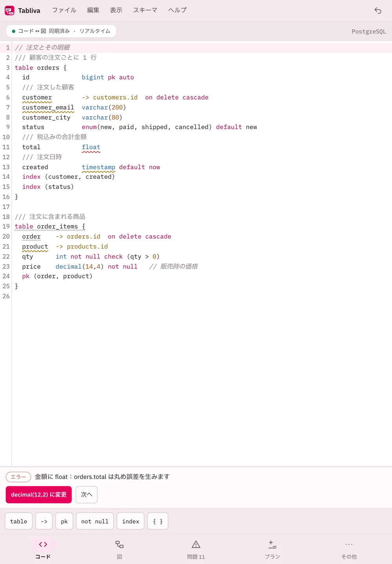Click the エラー severity badge

click(x=18, y=477)
